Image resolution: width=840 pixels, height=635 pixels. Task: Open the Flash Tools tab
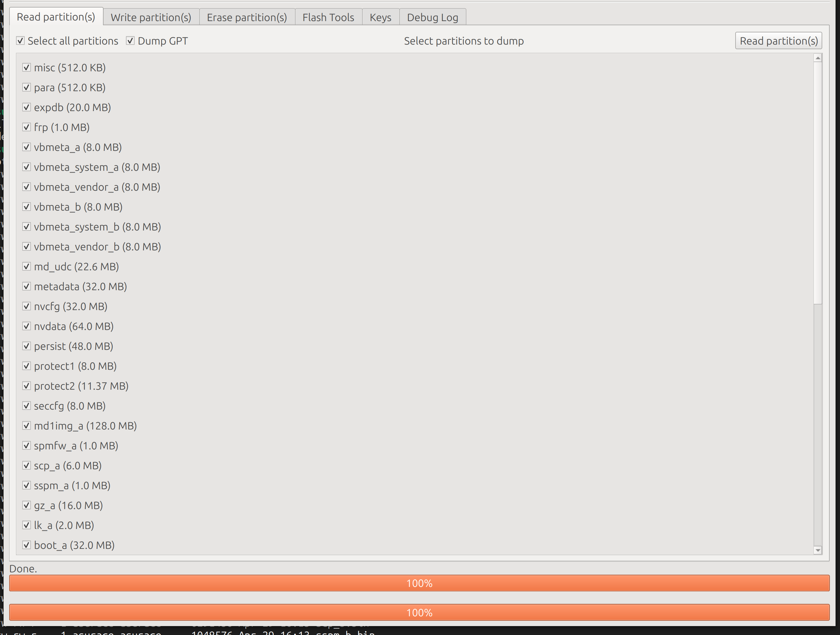coord(328,18)
